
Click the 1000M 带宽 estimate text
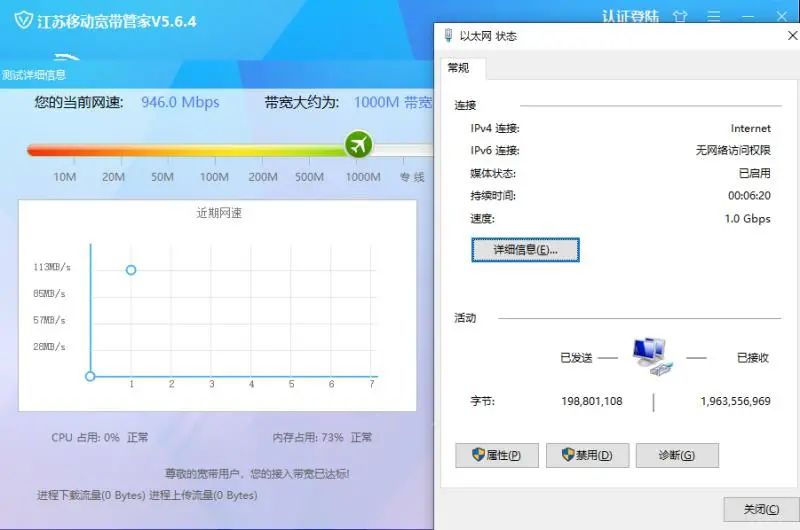click(393, 102)
